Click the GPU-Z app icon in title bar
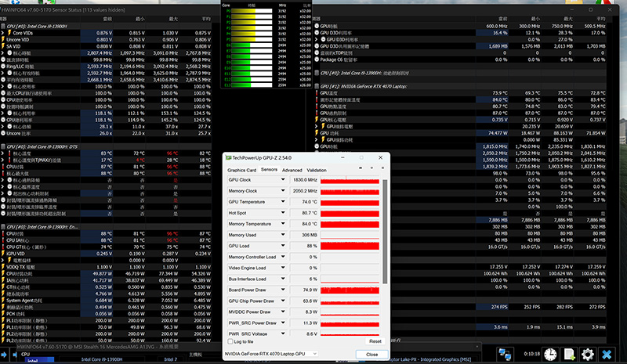 [x=228, y=158]
